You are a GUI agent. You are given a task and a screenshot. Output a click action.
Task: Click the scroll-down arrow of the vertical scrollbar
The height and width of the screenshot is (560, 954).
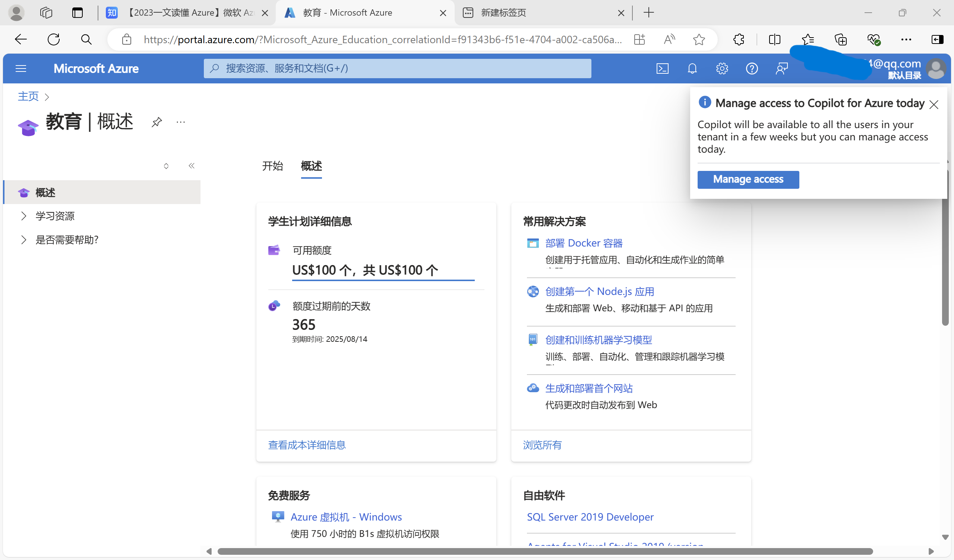(945, 537)
